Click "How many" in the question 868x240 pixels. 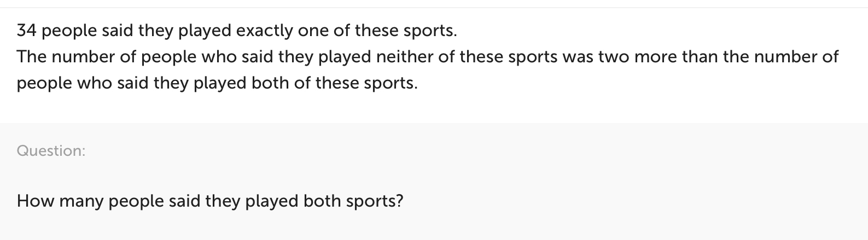point(60,201)
